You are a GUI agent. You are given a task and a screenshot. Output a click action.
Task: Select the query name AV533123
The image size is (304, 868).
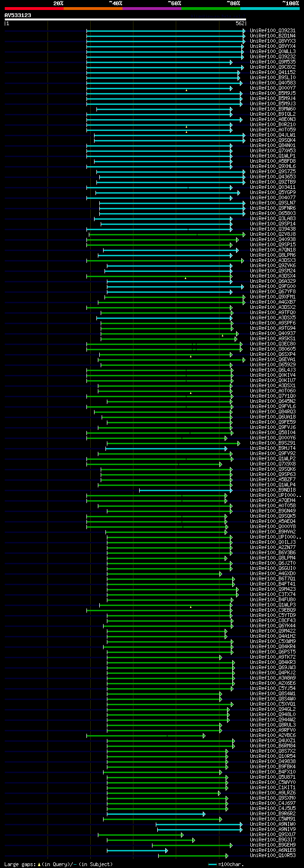(x=18, y=15)
